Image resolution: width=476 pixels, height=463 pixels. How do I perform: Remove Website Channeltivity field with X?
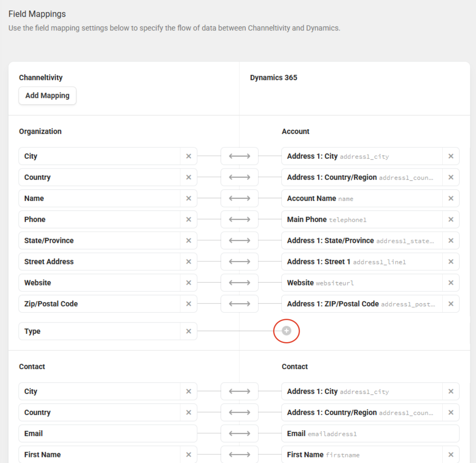(x=189, y=283)
